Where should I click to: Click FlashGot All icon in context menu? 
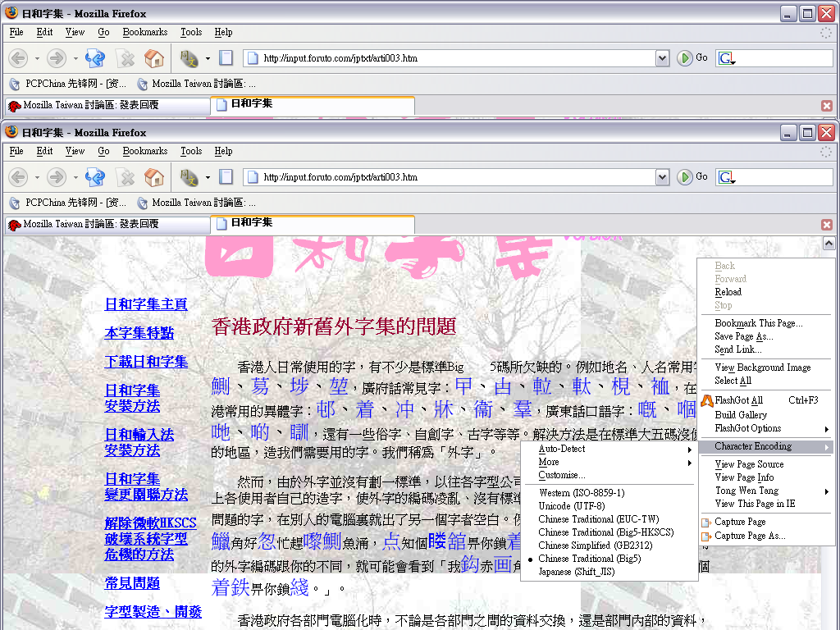coord(705,400)
